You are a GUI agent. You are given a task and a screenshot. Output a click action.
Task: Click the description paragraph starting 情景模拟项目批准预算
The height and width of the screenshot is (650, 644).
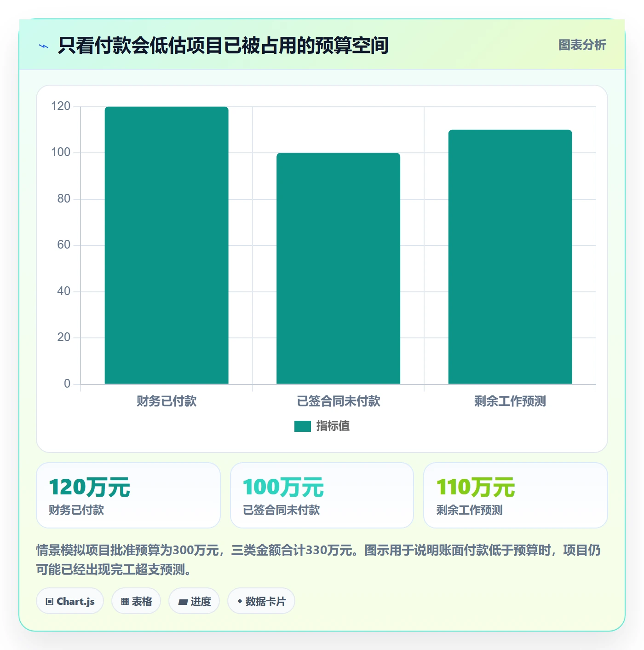(318, 560)
